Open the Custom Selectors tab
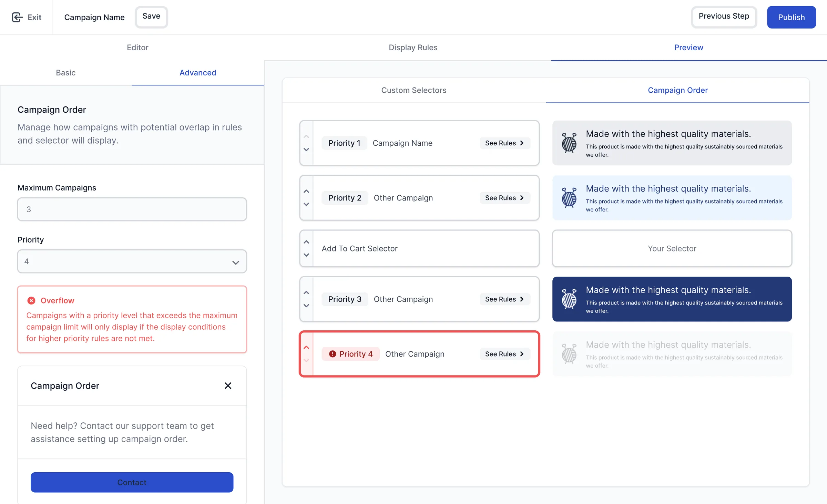Screen dimensions: 827x504 (x=414, y=90)
